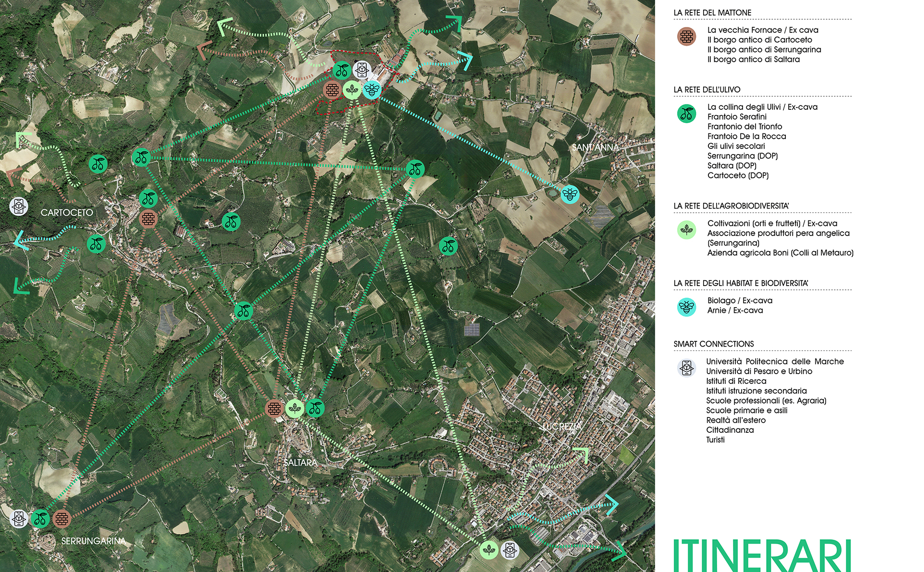Click the smart connections phone icon in the legend
The width and height of the screenshot is (924, 572).
point(687,367)
